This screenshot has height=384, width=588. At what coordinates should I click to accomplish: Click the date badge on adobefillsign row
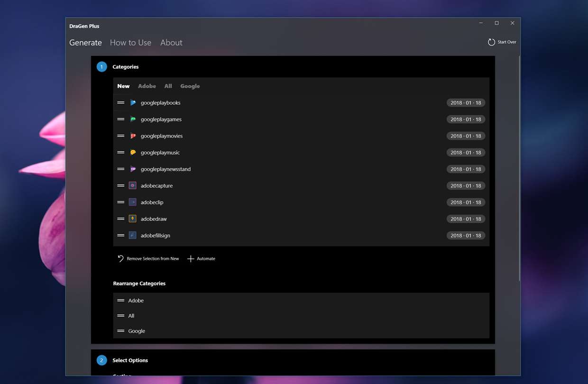(466, 236)
